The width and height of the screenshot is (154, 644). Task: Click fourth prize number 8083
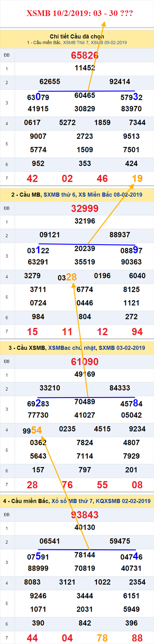pos(32,582)
